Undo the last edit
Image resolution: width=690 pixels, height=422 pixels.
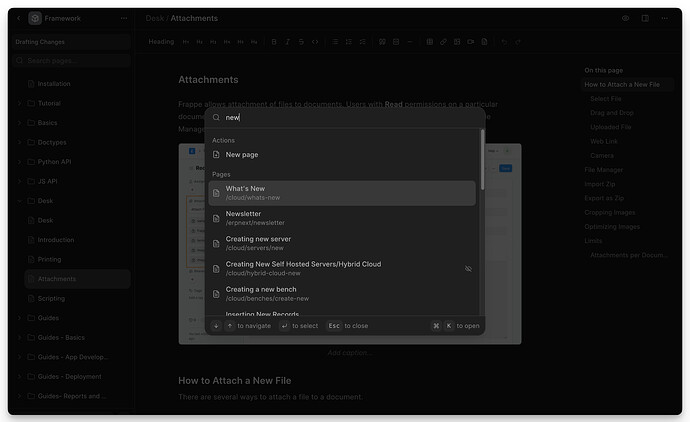click(504, 42)
